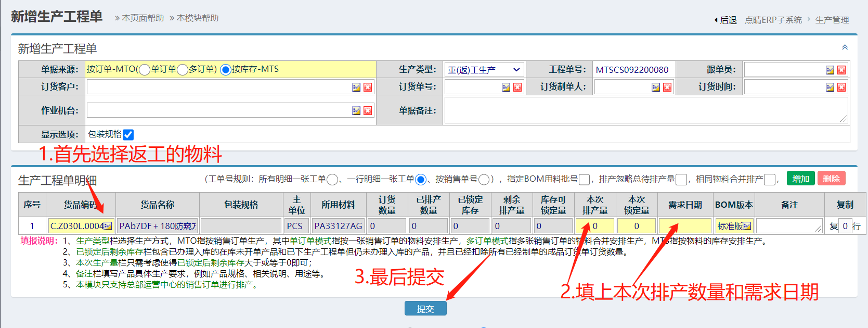Open lookup icon for 订货制单人 field
Image resolution: width=868 pixels, height=328 pixels.
[656, 87]
